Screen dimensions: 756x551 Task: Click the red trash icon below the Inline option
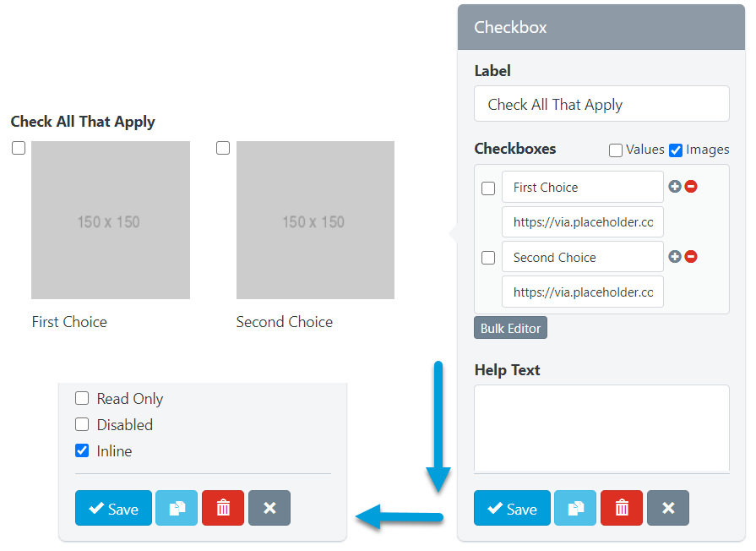click(x=223, y=508)
